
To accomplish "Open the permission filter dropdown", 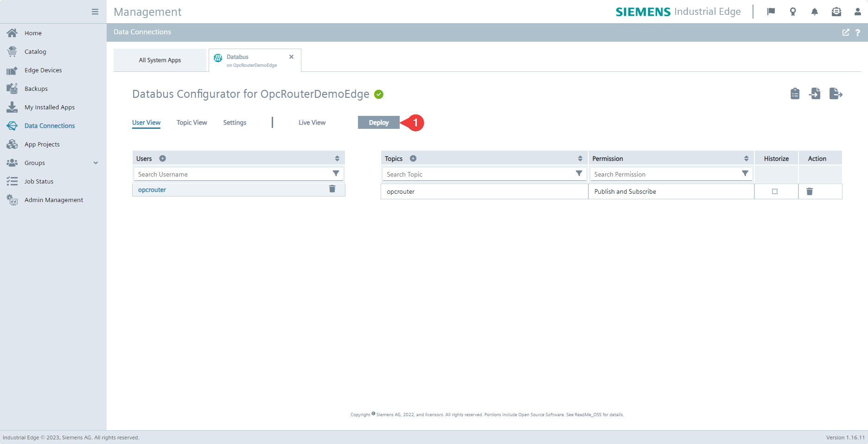I will pyautogui.click(x=745, y=173).
